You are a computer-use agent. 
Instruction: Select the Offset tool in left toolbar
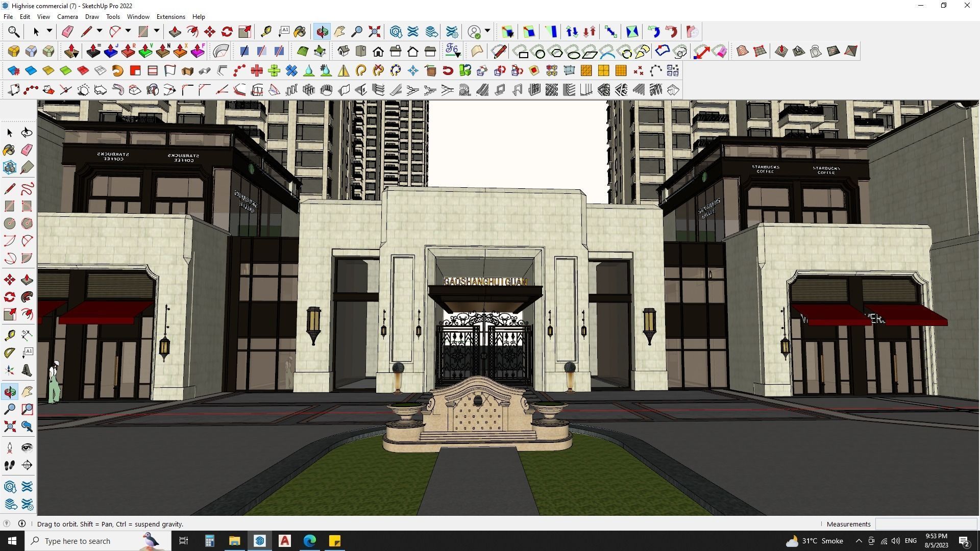point(27,314)
